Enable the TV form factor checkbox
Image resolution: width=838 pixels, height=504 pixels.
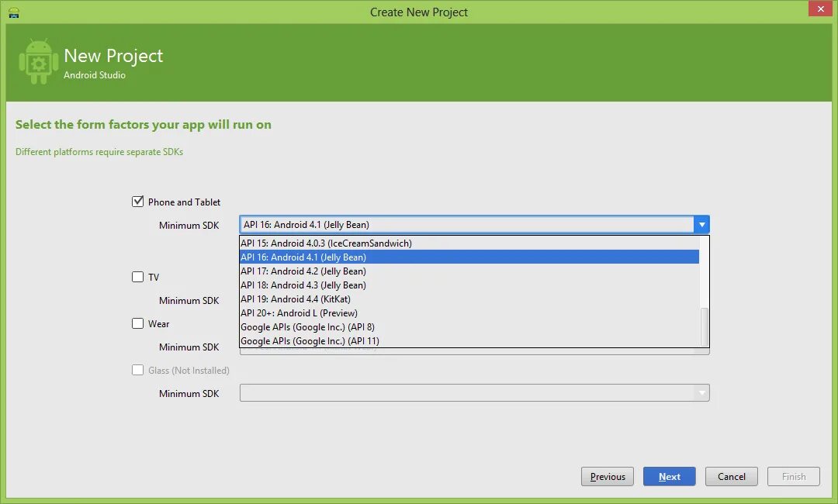138,277
